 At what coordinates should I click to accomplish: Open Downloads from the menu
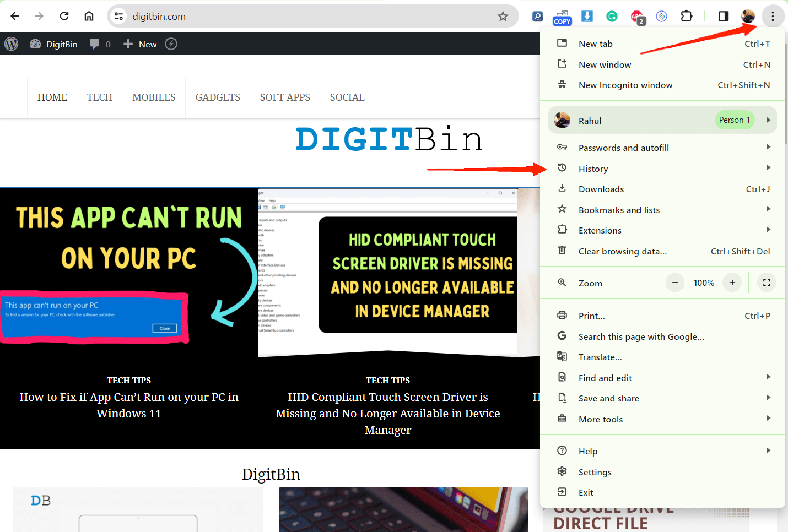(662, 189)
